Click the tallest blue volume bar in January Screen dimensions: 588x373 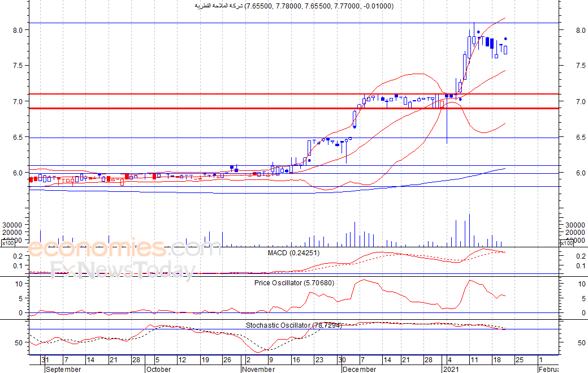(469, 230)
